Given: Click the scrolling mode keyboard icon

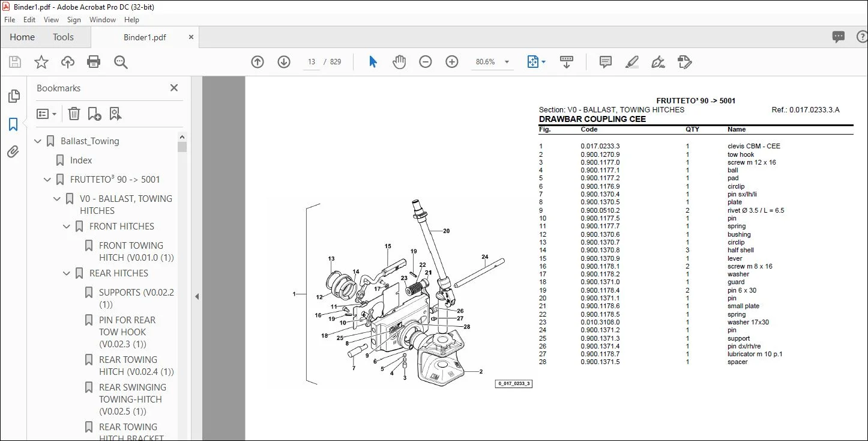Looking at the screenshot, I should coord(567,62).
